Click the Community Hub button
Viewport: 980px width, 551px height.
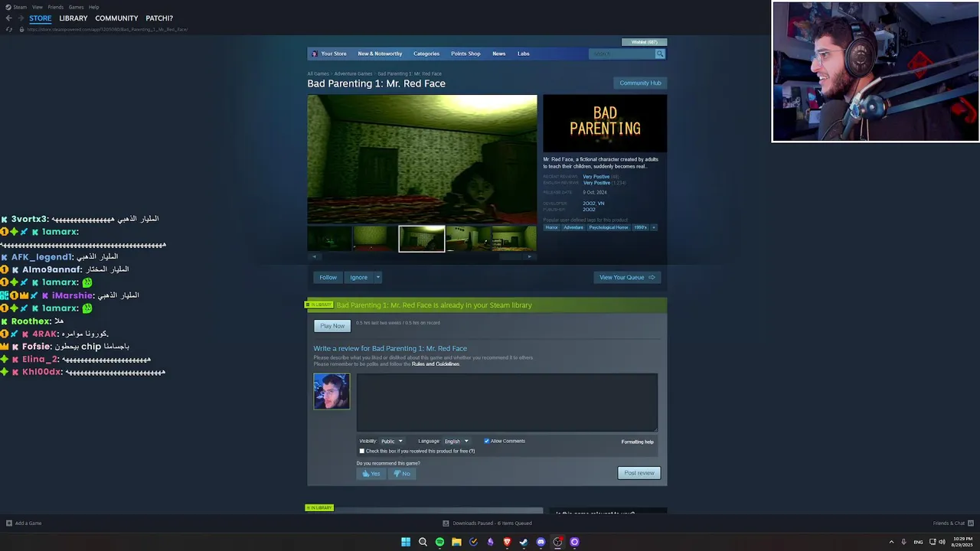click(640, 83)
